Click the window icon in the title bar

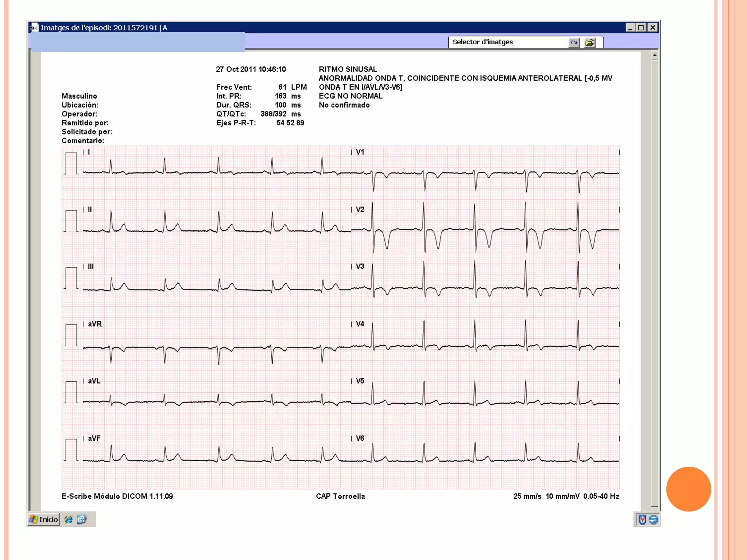(x=34, y=27)
